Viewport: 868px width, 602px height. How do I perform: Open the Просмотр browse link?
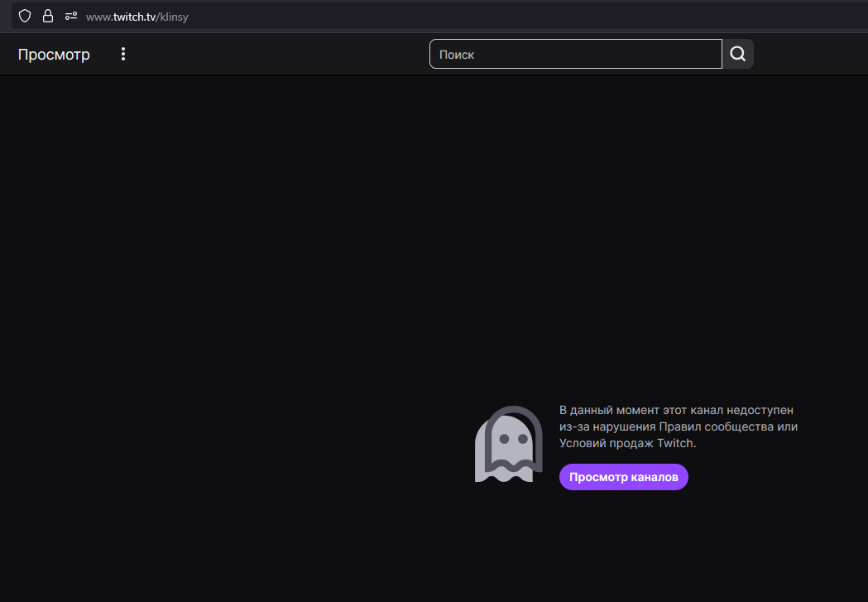[54, 55]
